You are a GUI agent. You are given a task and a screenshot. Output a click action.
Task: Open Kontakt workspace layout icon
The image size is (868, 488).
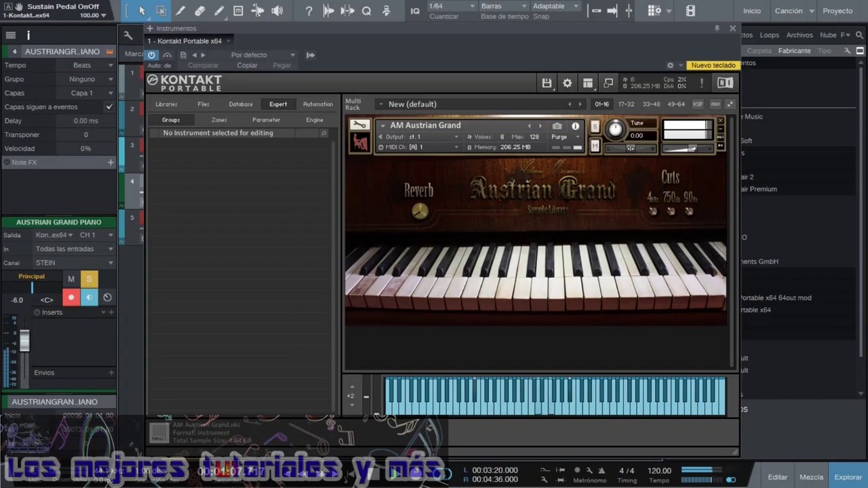pyautogui.click(x=587, y=83)
